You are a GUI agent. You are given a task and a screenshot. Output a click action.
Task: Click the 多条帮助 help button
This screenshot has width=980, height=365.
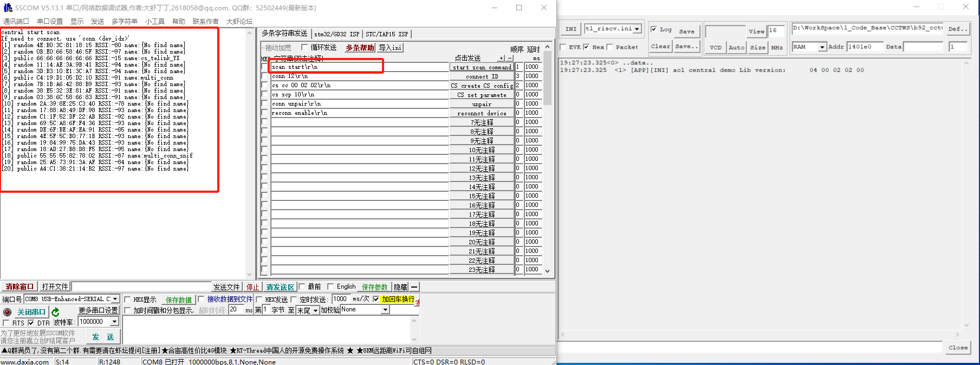click(x=360, y=48)
